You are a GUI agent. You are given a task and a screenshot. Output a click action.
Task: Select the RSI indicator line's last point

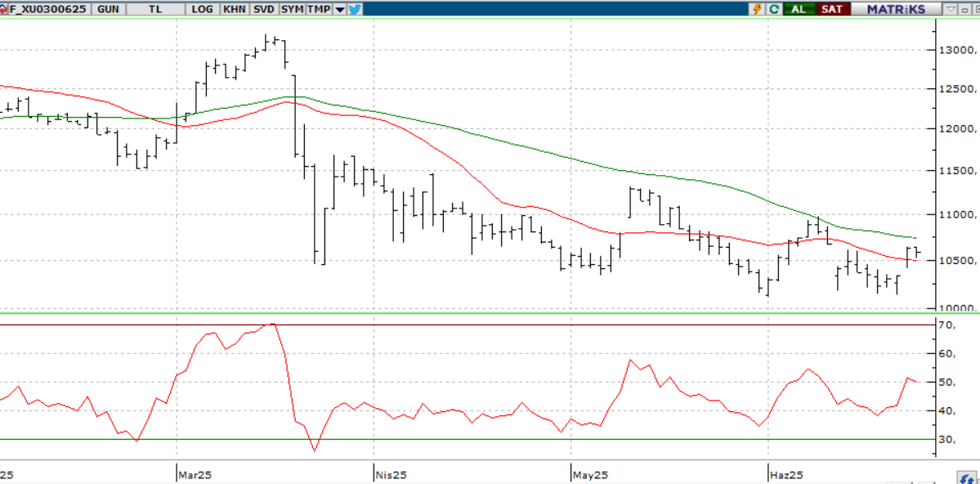point(916,382)
